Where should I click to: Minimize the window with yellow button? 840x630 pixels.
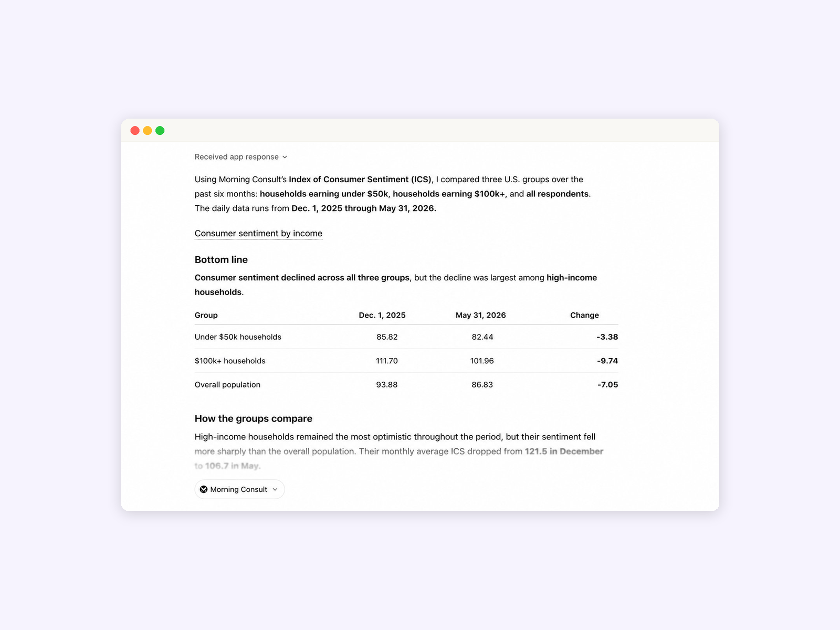click(x=148, y=131)
